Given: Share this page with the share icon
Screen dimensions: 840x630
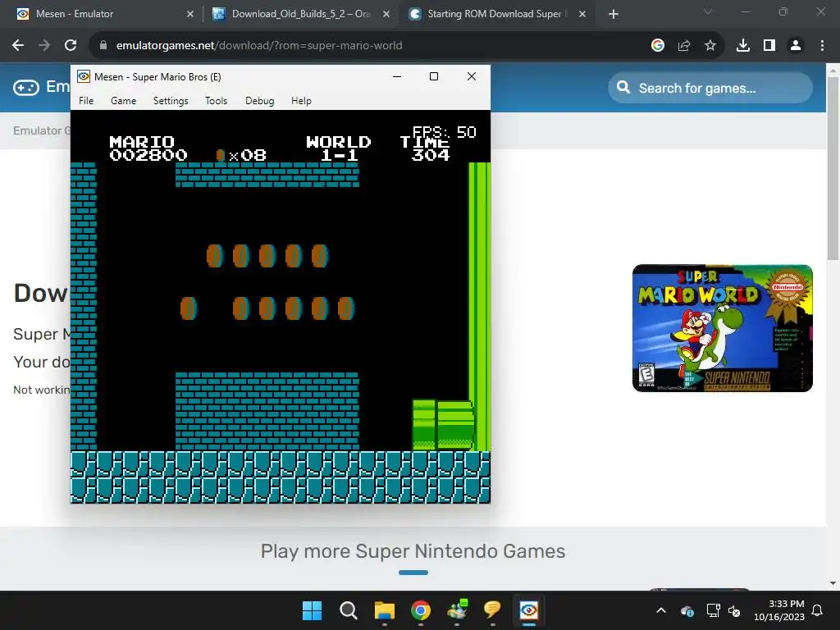Looking at the screenshot, I should tap(684, 46).
